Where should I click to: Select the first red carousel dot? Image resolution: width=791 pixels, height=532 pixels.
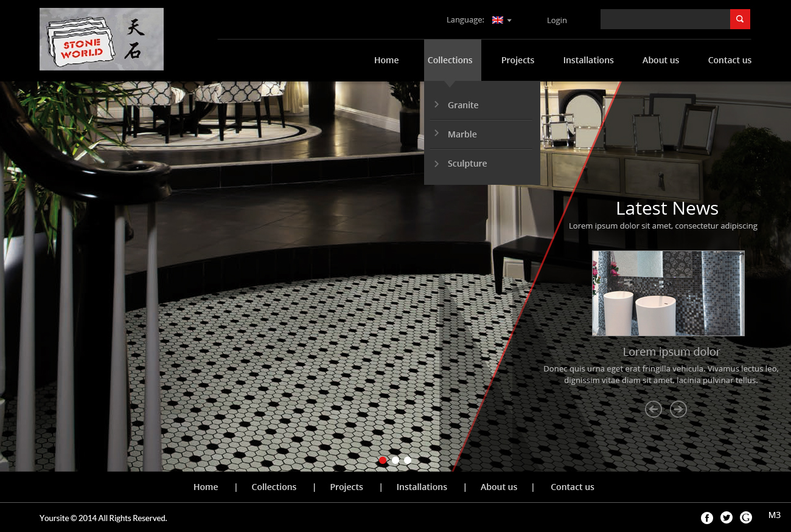pos(383,460)
